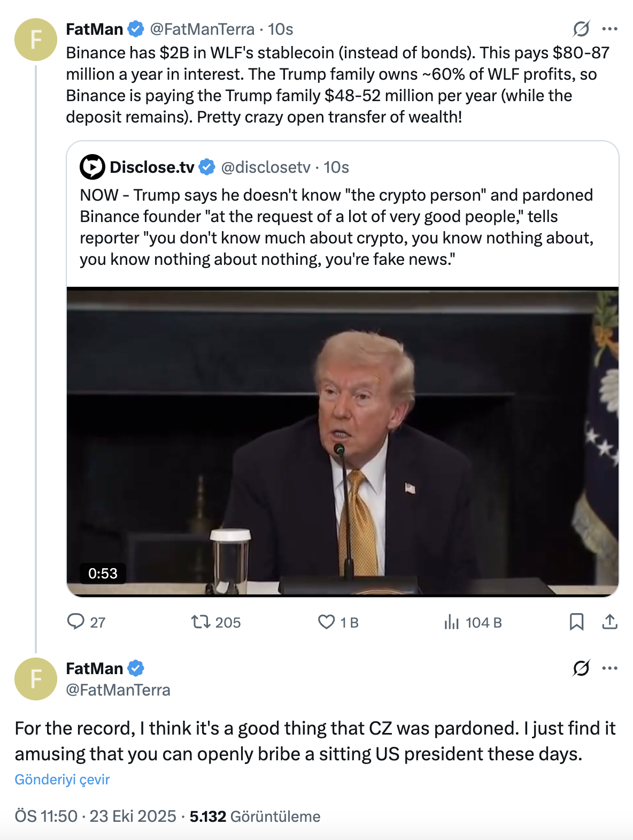Screen dimensions: 633x840
Task: Click 5.132 Görüntüleme view count
Action: tap(255, 816)
